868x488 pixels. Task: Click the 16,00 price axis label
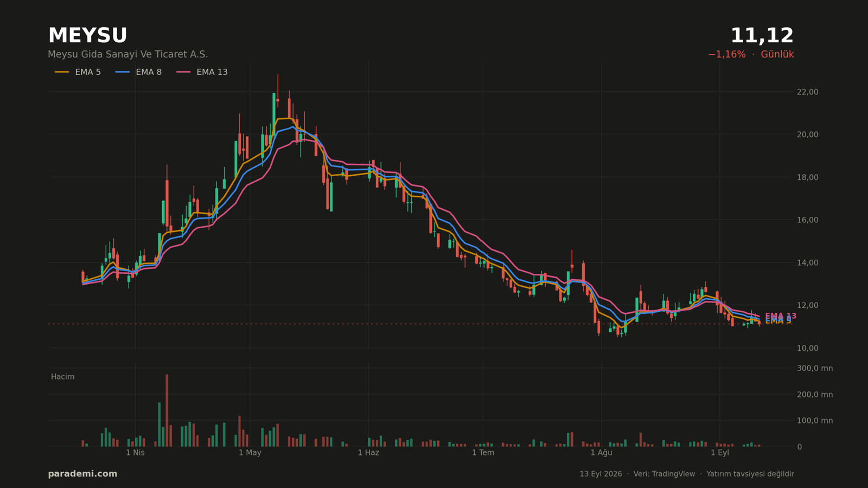[x=807, y=220]
